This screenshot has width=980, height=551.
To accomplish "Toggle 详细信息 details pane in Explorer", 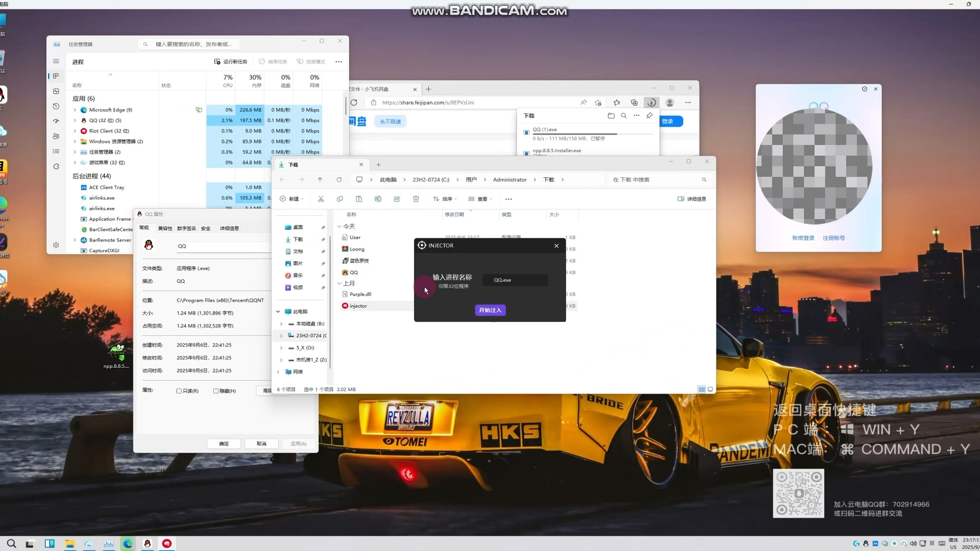I will 692,199.
